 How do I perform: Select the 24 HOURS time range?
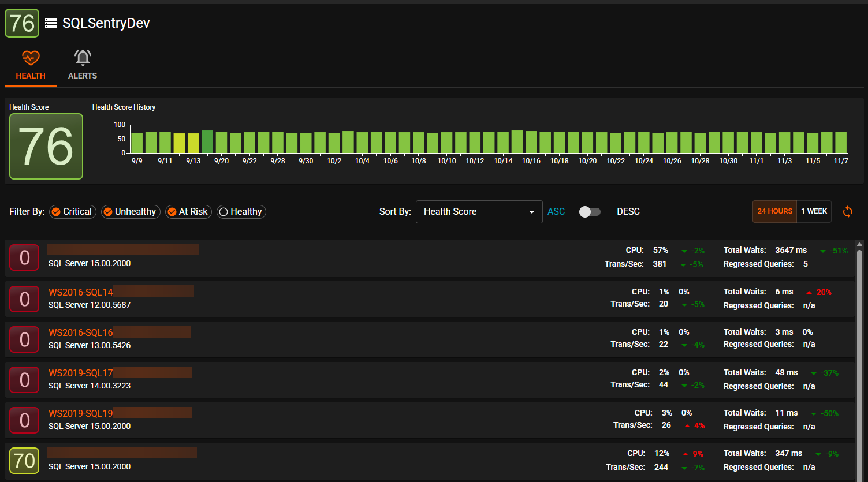coord(774,211)
